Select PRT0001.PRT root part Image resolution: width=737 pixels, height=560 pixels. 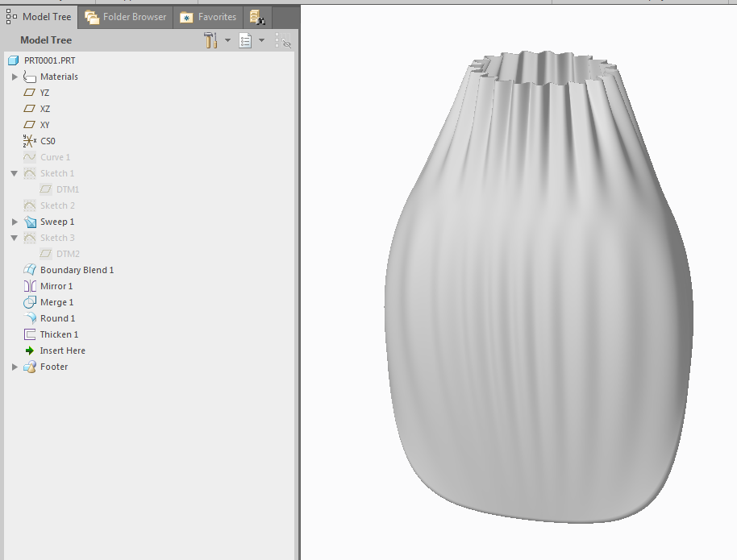[x=49, y=60]
